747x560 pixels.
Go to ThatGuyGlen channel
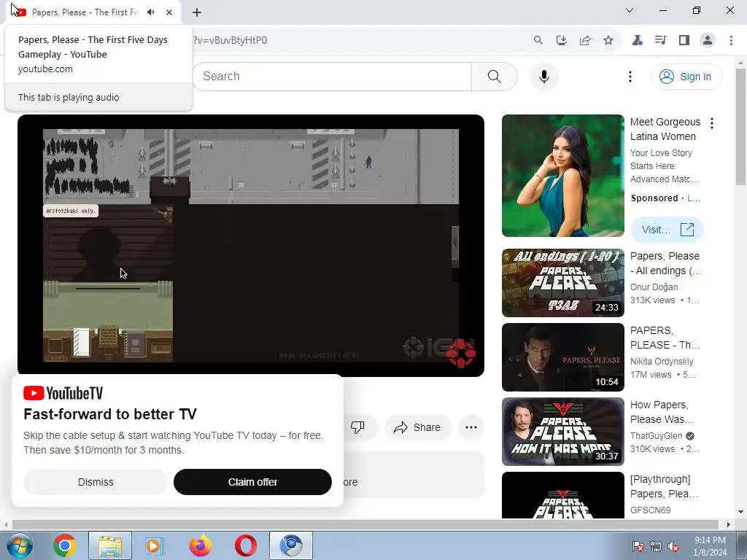tap(656, 436)
